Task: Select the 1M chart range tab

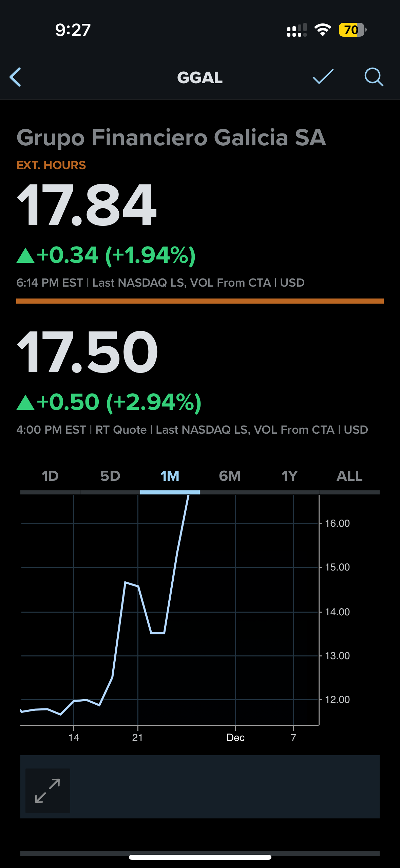Action: (170, 476)
